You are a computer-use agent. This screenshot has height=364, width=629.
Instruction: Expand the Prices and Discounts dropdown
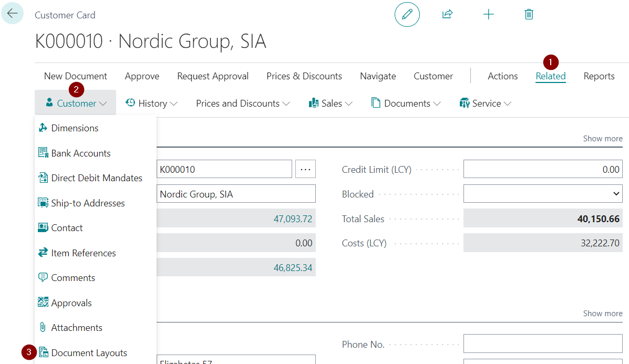243,103
